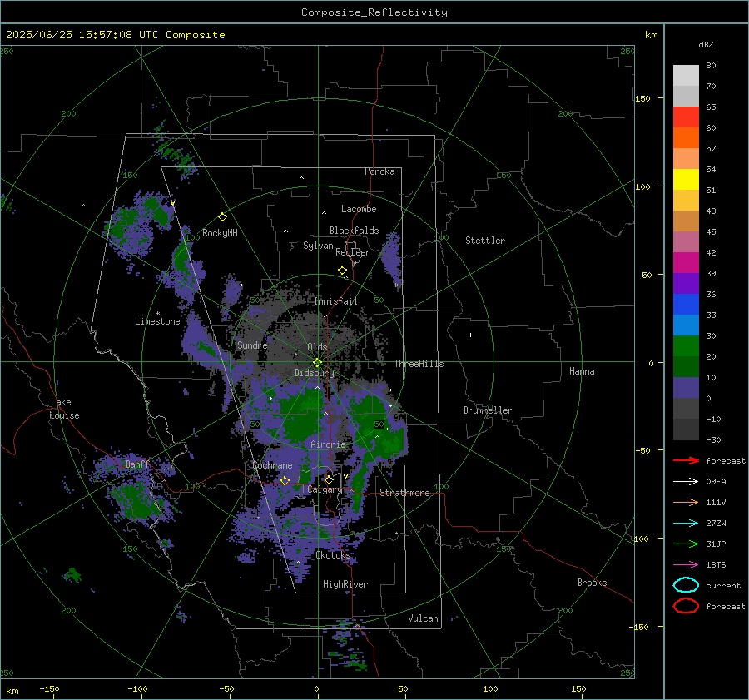Click the red forecast ellipse icon
The width and height of the screenshot is (749, 700).
[x=686, y=606]
